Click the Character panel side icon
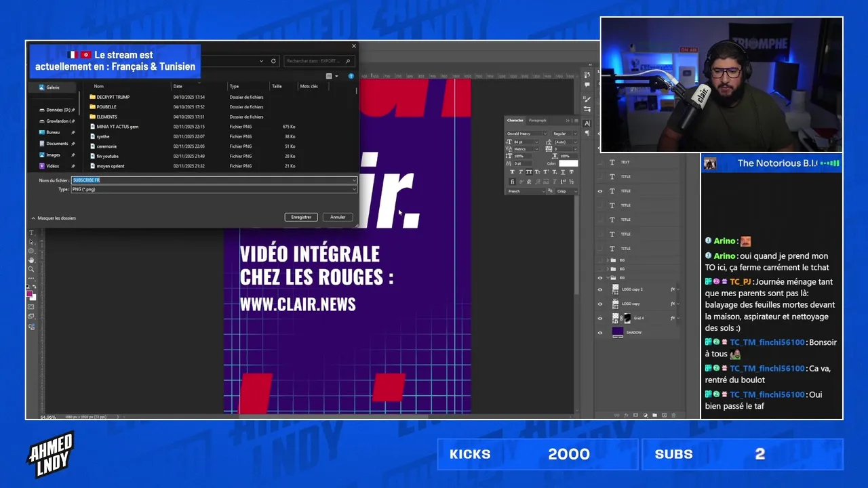Viewport: 868px width, 488px height. click(x=587, y=123)
